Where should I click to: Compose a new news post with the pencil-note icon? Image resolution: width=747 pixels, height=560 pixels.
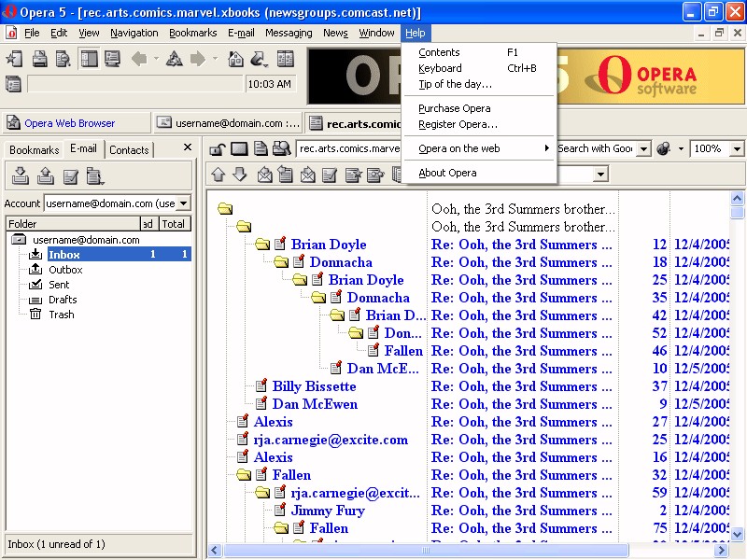[x=330, y=175]
